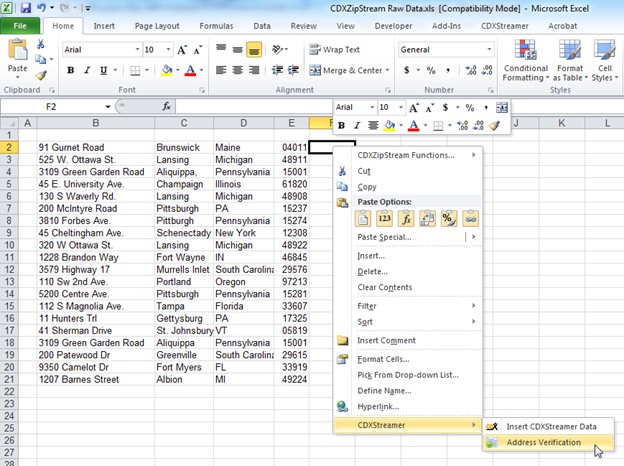This screenshot has width=624, height=466.
Task: Switch to the CDXStreamer ribbon tab
Action: pos(505,26)
